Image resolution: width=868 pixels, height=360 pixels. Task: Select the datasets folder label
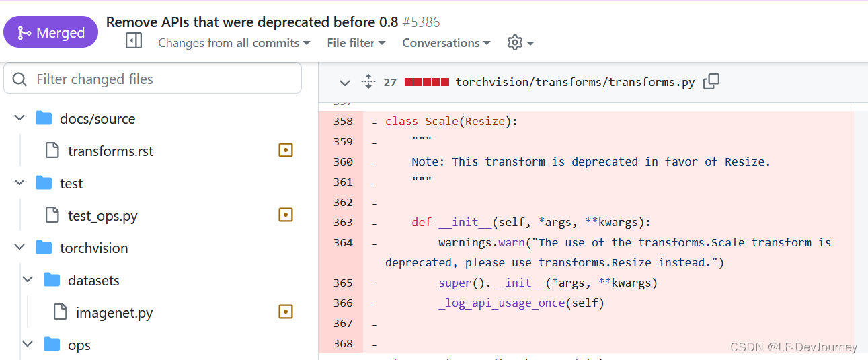pyautogui.click(x=93, y=280)
